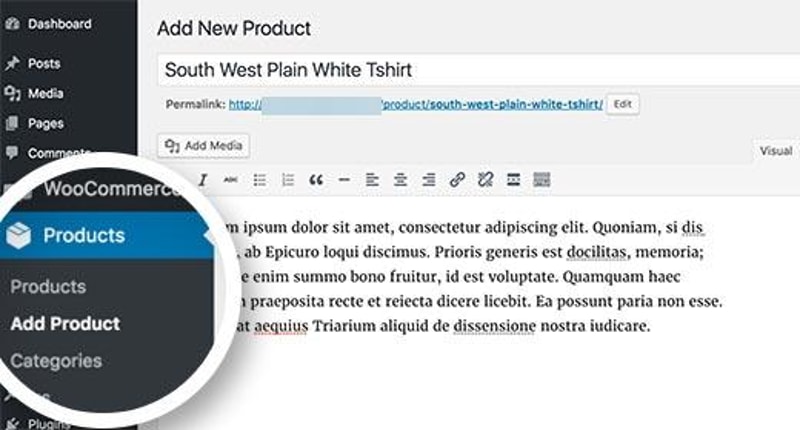Insert a blockquote
The image size is (800, 430).
tap(316, 180)
